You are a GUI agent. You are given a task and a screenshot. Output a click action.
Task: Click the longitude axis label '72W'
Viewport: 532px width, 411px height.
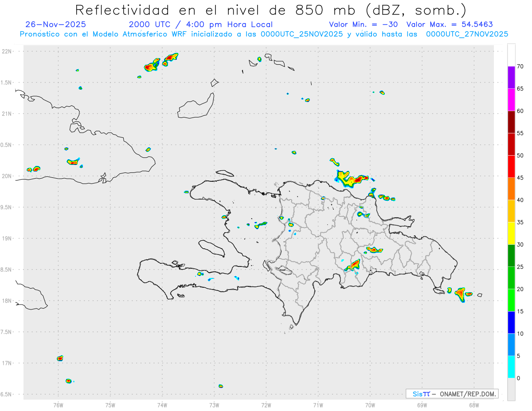[266, 405]
